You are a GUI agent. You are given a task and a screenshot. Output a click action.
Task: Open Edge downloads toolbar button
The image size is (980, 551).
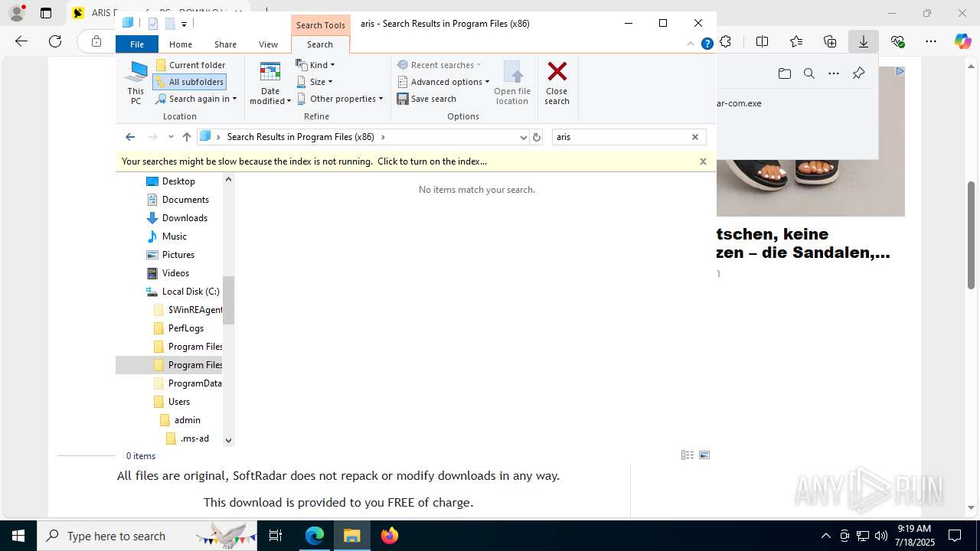pos(864,41)
